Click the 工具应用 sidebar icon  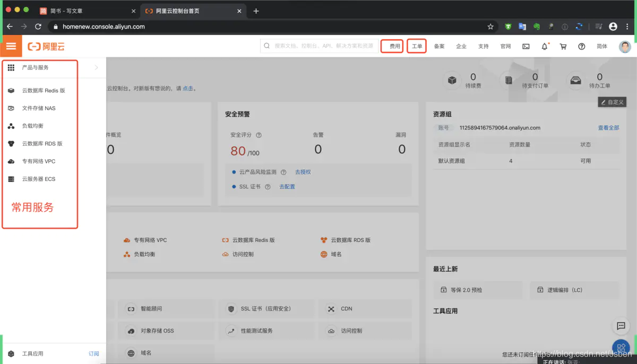11,353
